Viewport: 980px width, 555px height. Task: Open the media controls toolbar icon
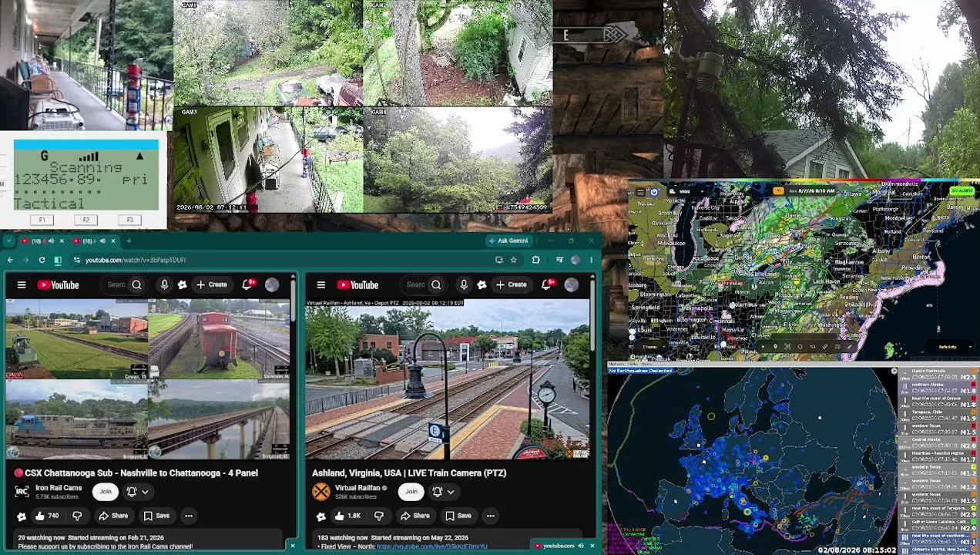tap(559, 260)
